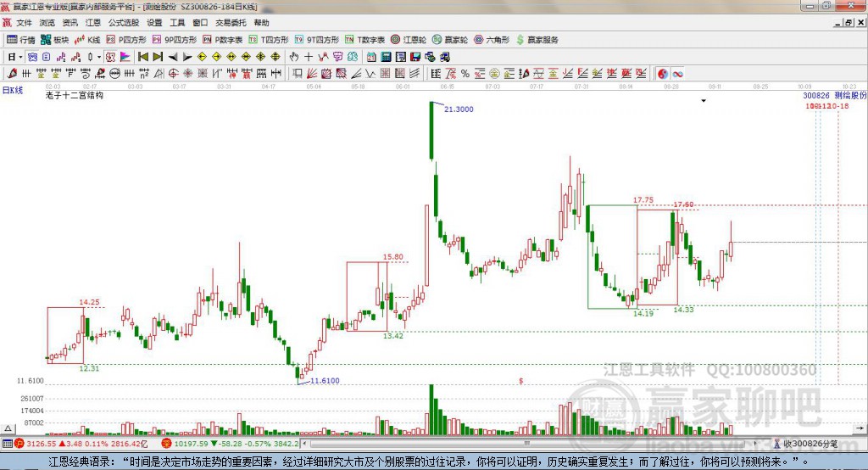Open the 文件 menu
The width and height of the screenshot is (868, 470).
click(x=24, y=23)
